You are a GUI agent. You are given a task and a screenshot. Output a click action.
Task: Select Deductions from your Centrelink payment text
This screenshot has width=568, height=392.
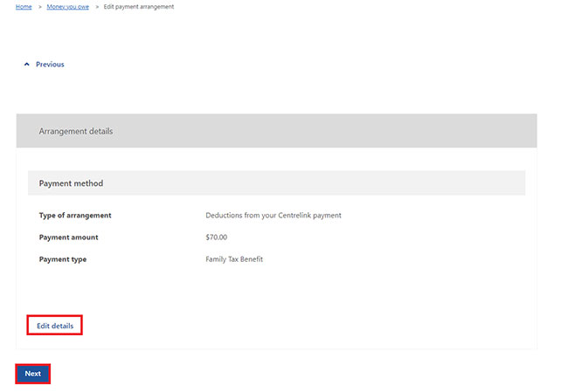point(274,216)
